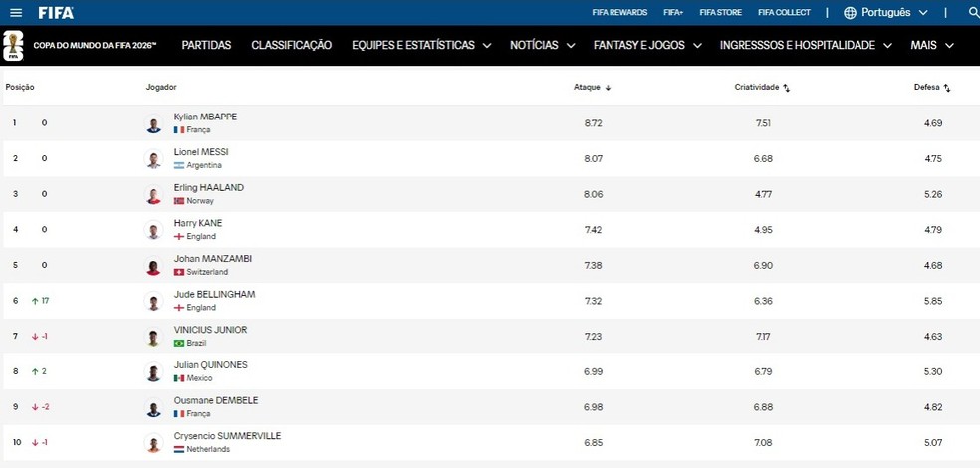
Task: Expand Equipes e Estatísticas menu
Action: [421, 45]
